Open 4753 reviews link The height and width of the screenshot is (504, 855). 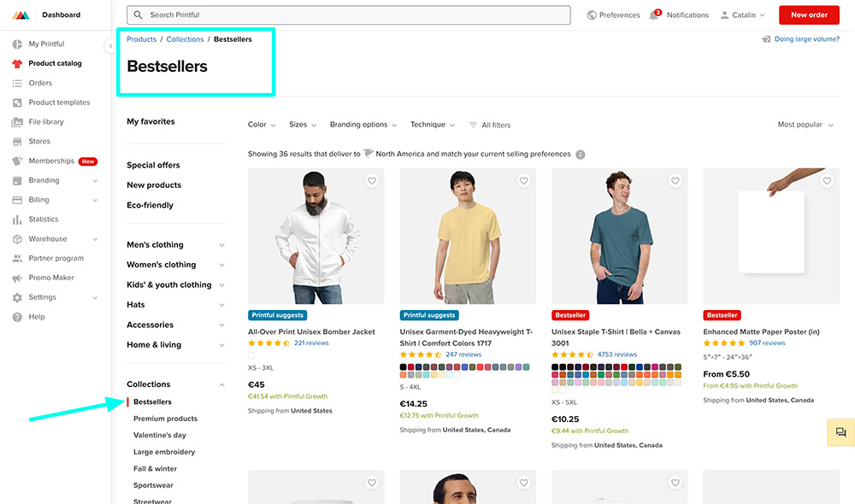point(616,355)
